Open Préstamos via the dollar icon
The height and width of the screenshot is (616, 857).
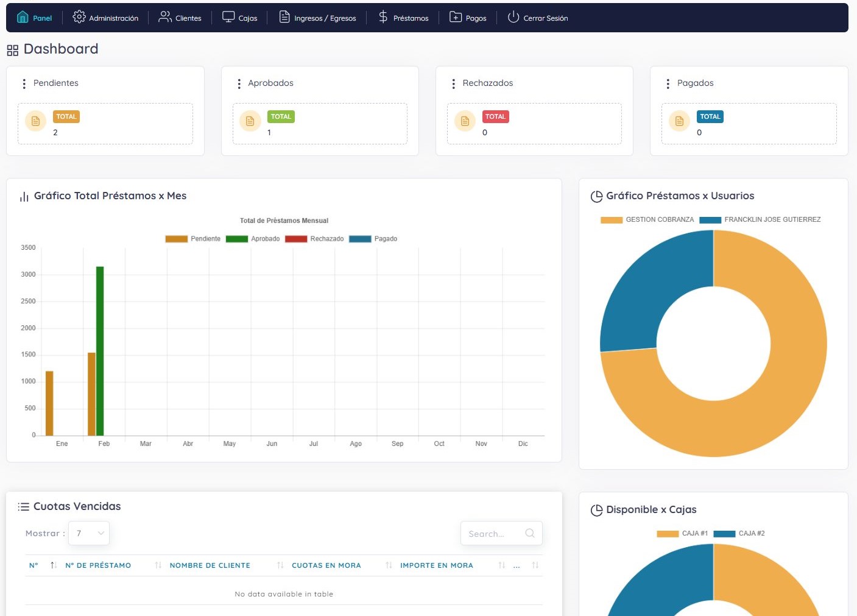click(x=382, y=17)
